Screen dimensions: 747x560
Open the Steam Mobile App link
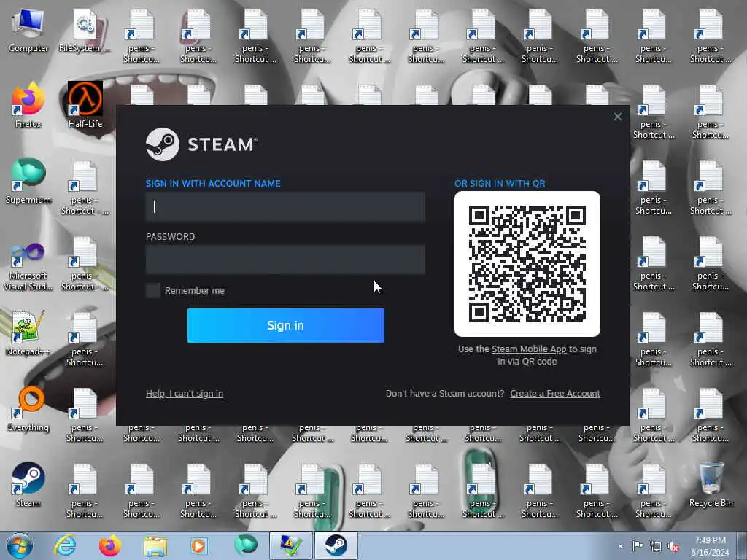(529, 349)
